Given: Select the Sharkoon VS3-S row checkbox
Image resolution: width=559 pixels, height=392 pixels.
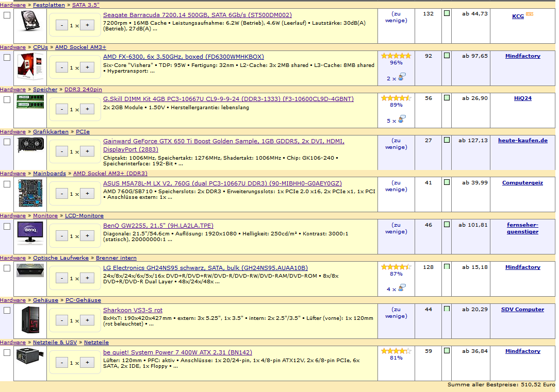Looking at the screenshot, I should point(7,311).
